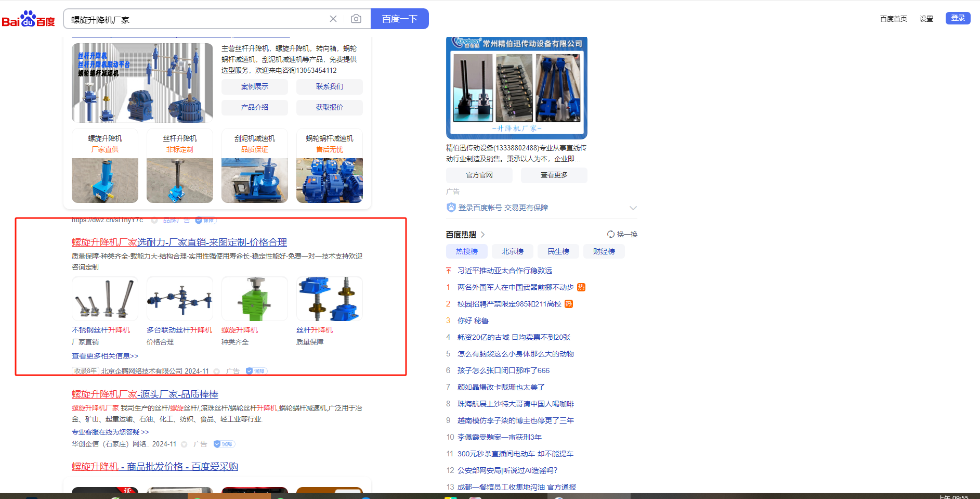Open hot search 颜如晶爆改卡戴珊也太美了
This screenshot has width=980, height=499.
(501, 387)
